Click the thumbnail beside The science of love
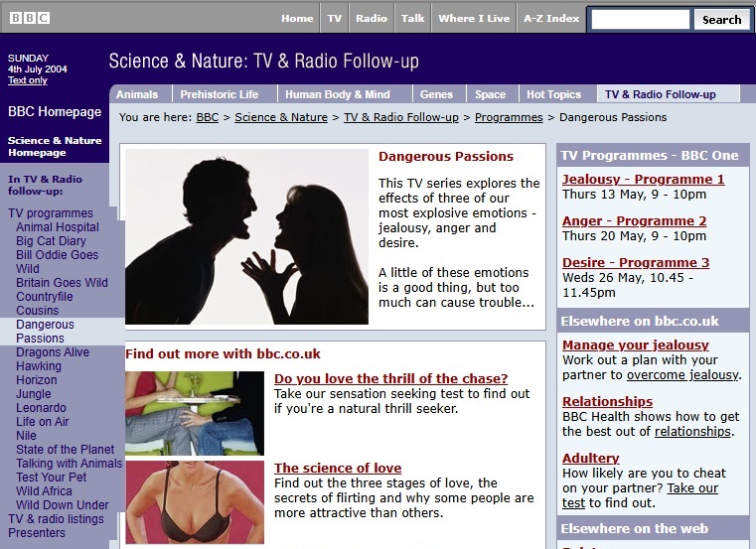The width and height of the screenshot is (756, 549). 195,502
